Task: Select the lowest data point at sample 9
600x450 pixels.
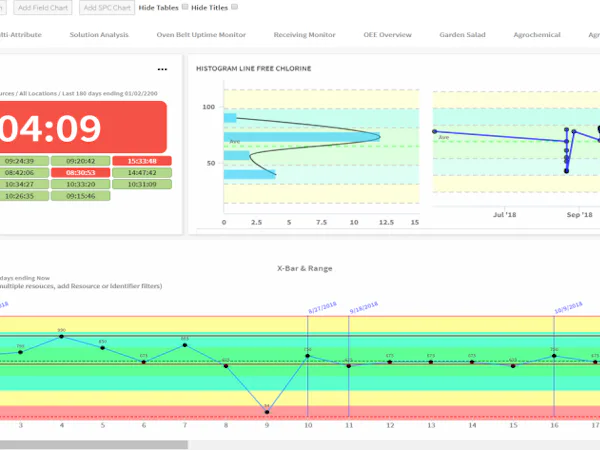Action: [267, 412]
